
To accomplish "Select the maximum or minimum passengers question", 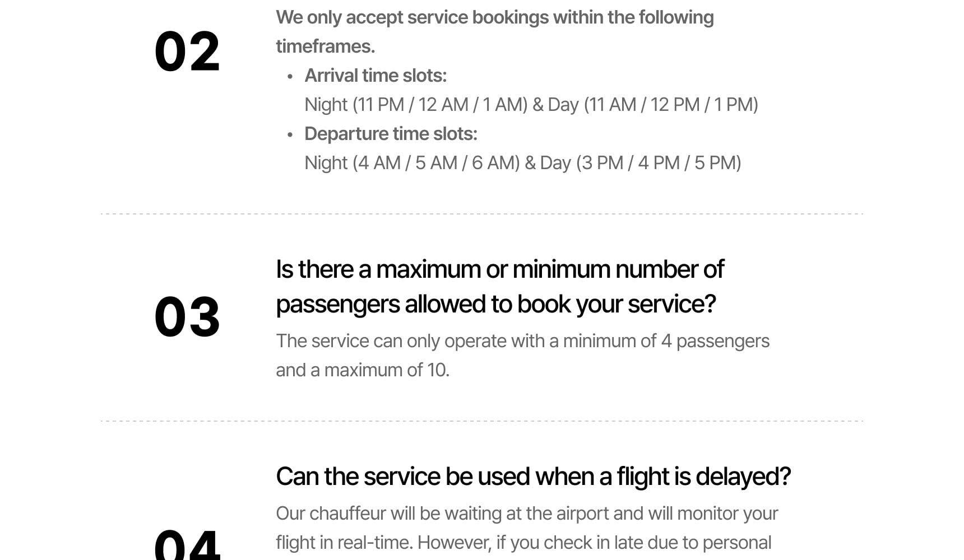I will coord(499,270).
